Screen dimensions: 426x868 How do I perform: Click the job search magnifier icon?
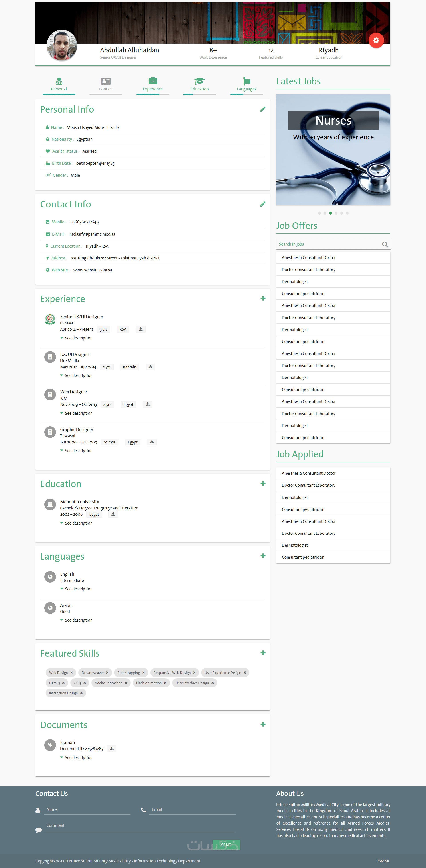point(385,244)
